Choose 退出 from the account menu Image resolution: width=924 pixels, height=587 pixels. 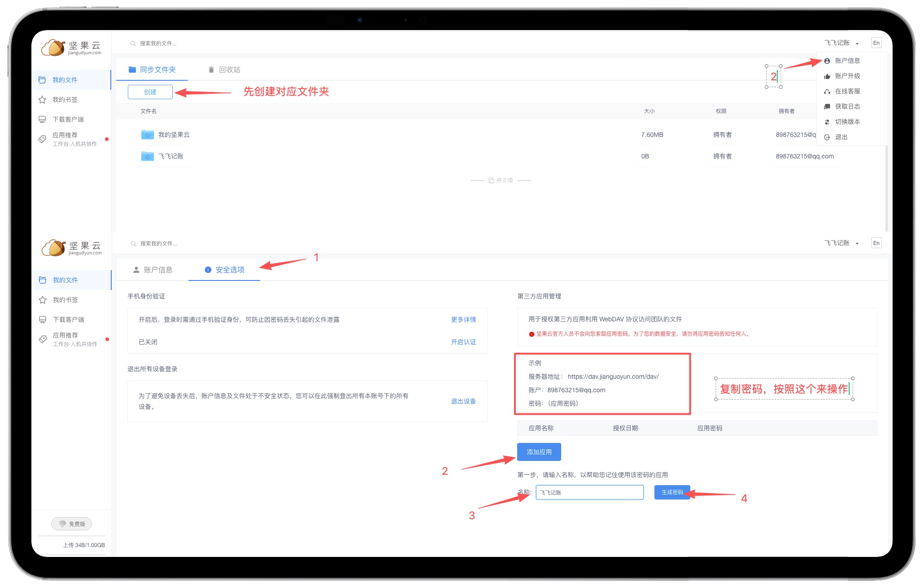(x=851, y=137)
